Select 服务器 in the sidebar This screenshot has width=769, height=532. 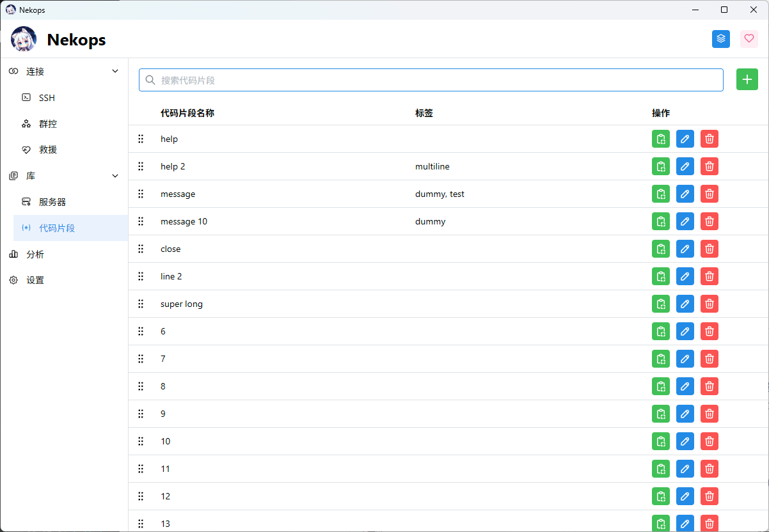(x=52, y=202)
